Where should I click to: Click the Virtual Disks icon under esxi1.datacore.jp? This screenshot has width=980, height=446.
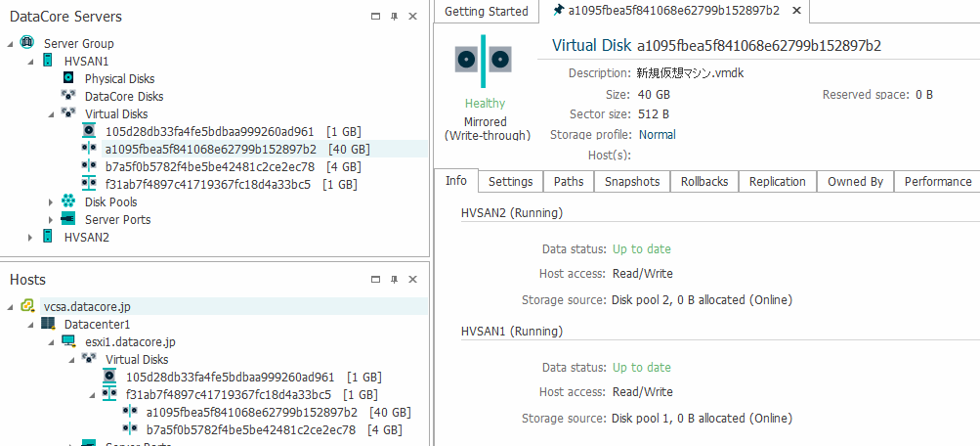89,359
